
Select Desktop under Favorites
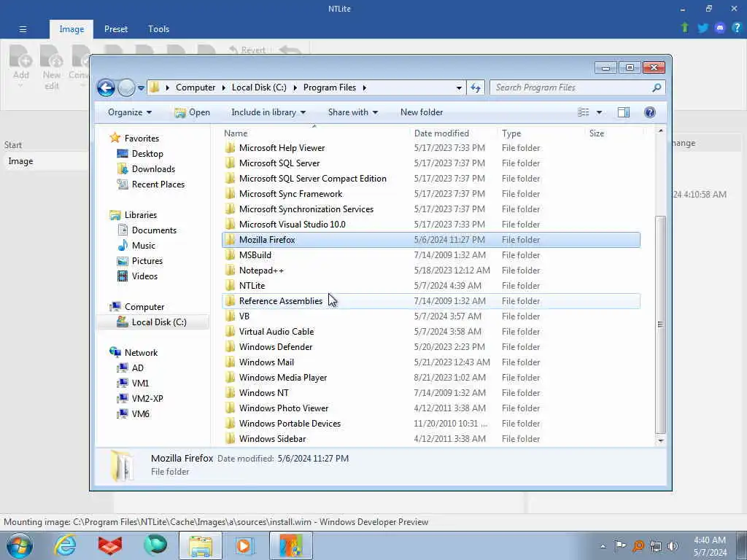tap(147, 154)
